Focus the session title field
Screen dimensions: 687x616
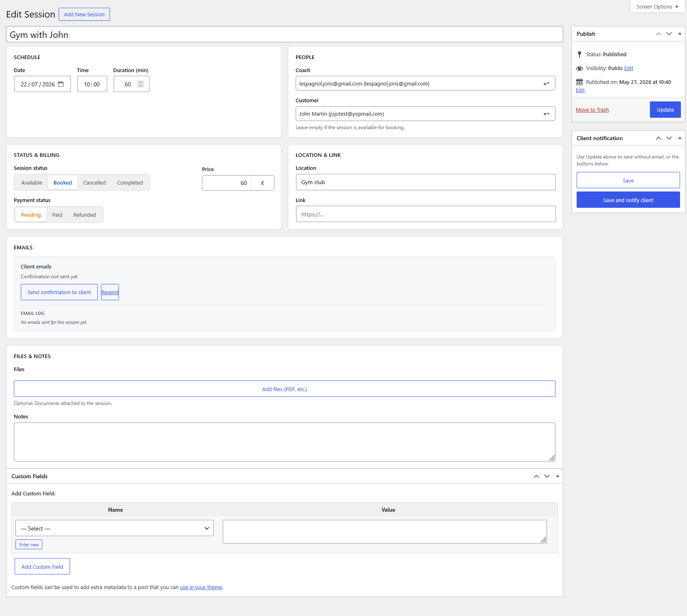[284, 34]
